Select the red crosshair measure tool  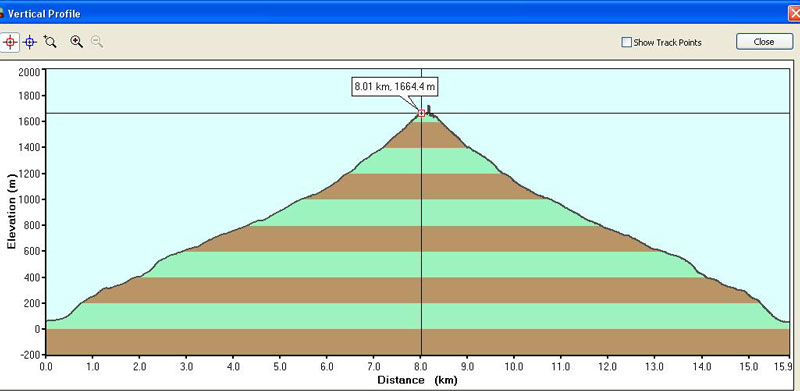tap(10, 42)
